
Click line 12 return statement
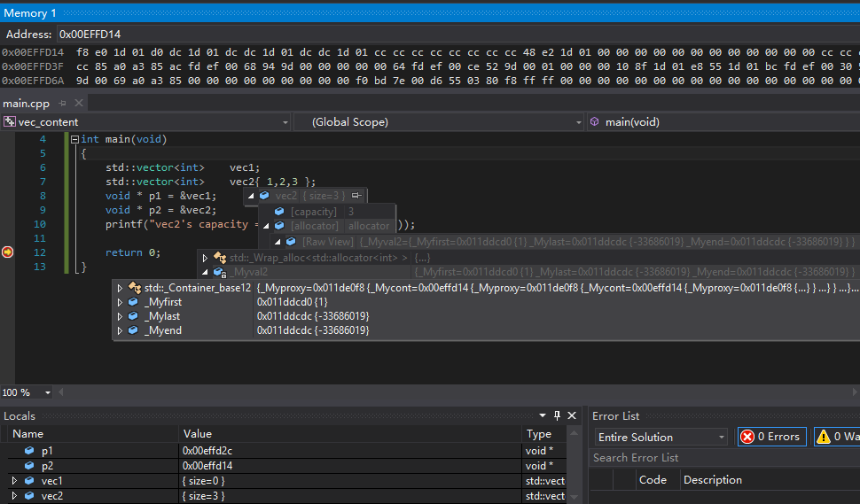pyautogui.click(x=133, y=252)
